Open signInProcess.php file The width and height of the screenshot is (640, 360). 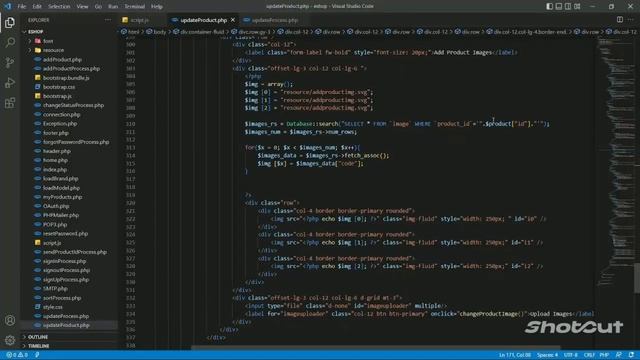click(x=64, y=261)
